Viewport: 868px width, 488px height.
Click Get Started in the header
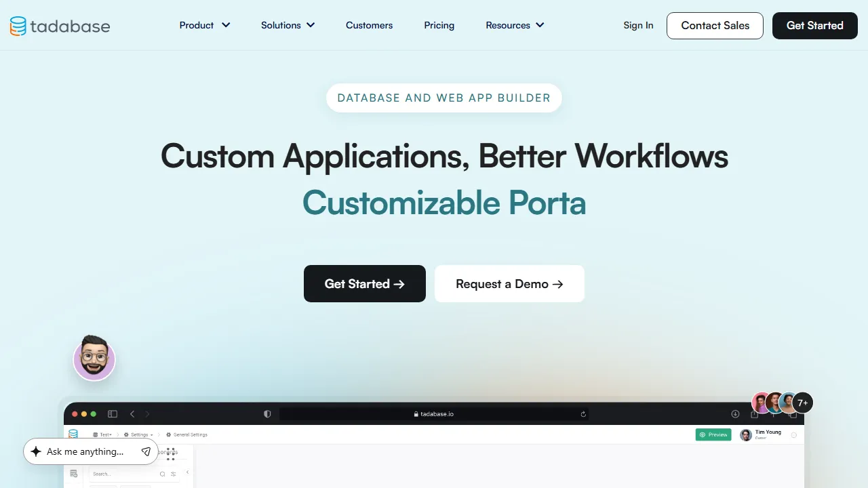click(x=814, y=26)
